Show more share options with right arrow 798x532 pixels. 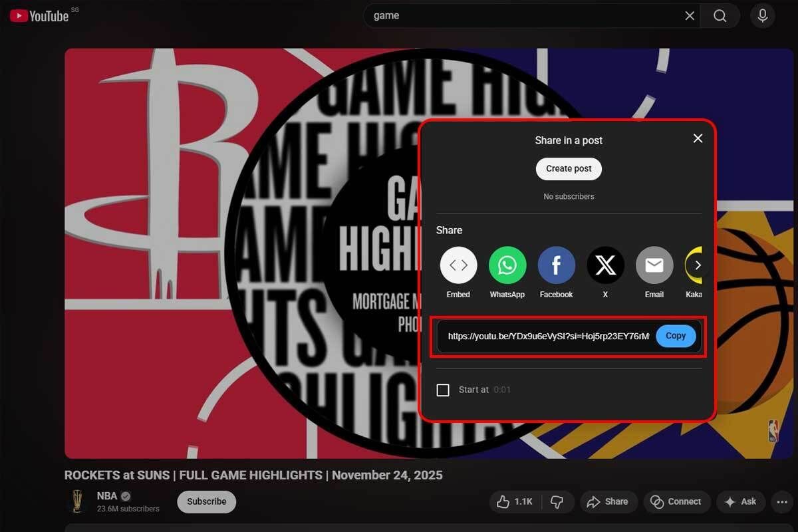(x=697, y=265)
